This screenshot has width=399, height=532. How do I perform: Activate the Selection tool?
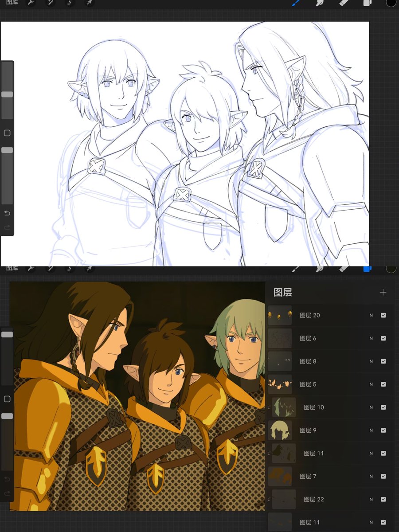pos(70,4)
